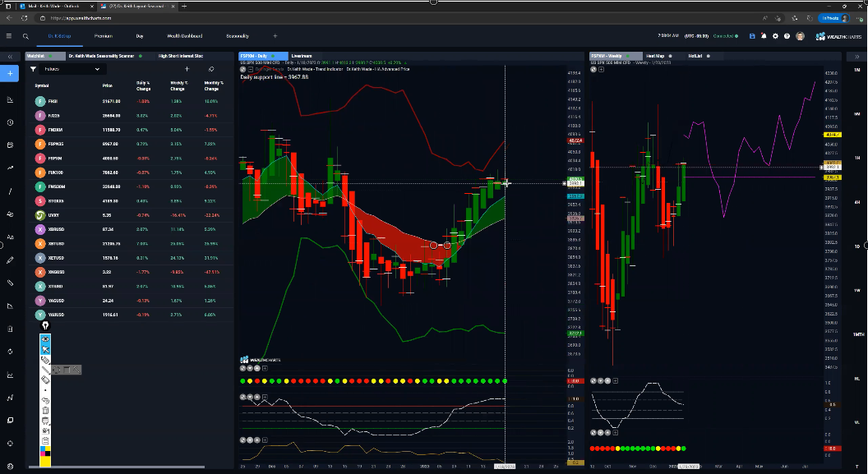Sort by the Symbol column header
Image resolution: width=868 pixels, height=474 pixels.
[x=42, y=85]
